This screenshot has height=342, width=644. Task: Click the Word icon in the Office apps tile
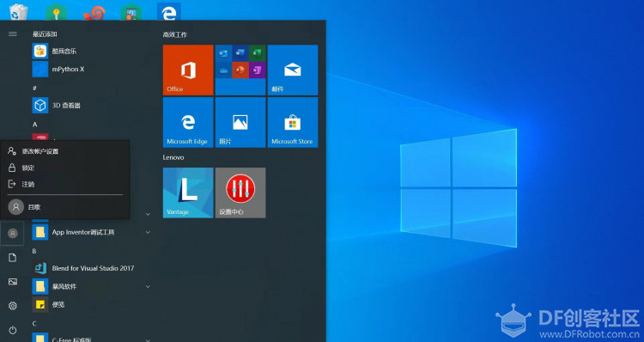click(x=240, y=53)
